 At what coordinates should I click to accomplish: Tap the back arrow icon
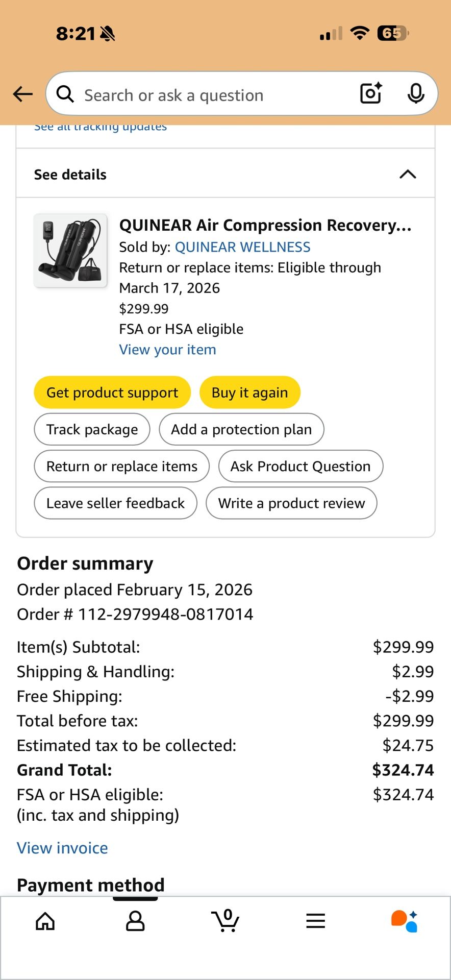click(x=23, y=94)
